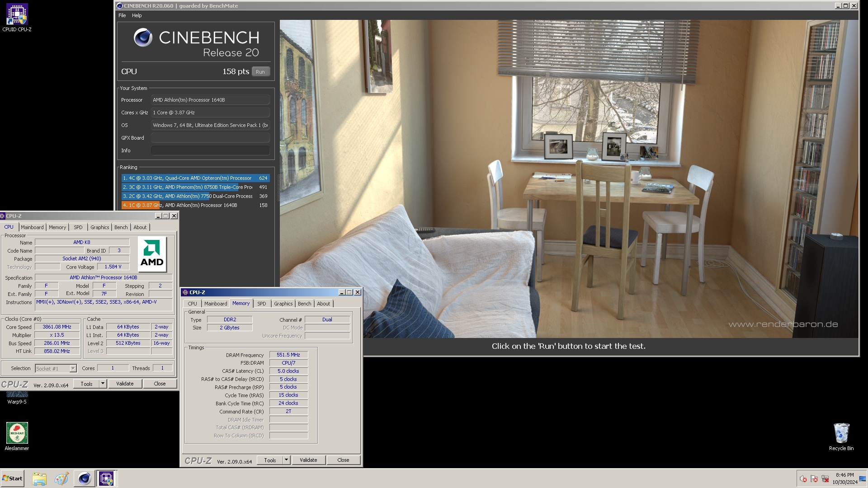Click the Windows Start button
Viewport: 868px width, 488px height.
coord(12,479)
